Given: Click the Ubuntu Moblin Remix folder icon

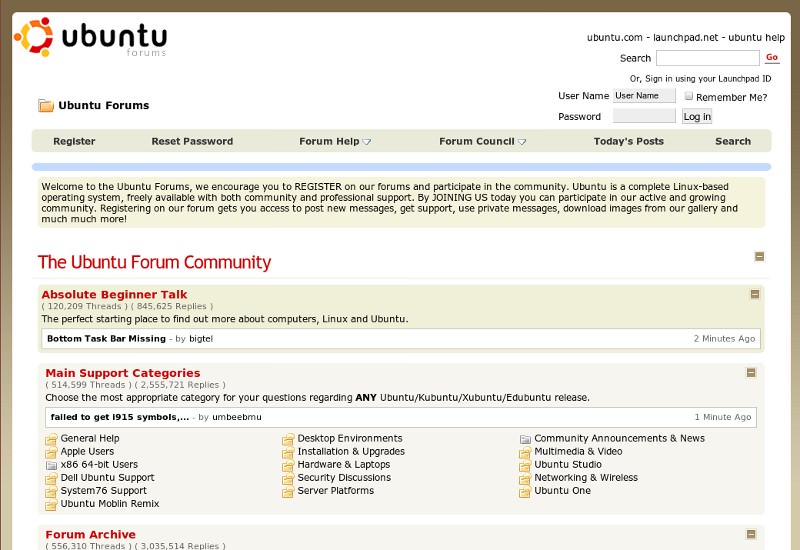Looking at the screenshot, I should coord(51,504).
